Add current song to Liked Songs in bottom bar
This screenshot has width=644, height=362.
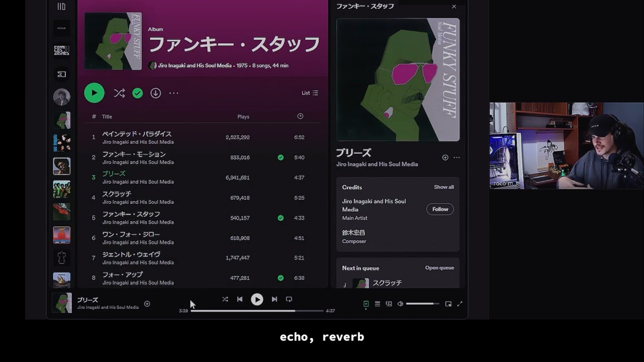pos(147,304)
